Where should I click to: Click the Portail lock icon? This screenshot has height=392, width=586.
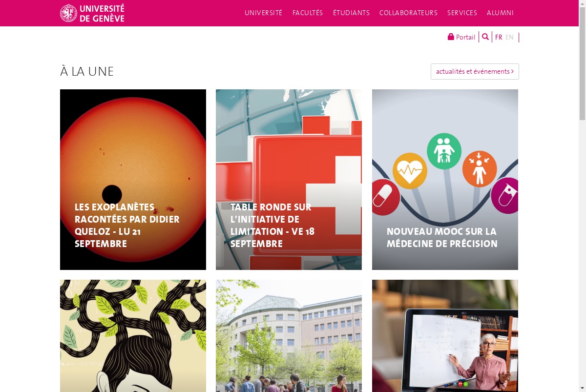click(451, 37)
